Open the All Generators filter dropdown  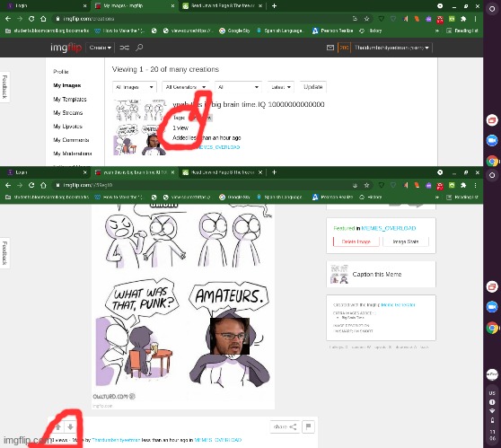pos(185,87)
